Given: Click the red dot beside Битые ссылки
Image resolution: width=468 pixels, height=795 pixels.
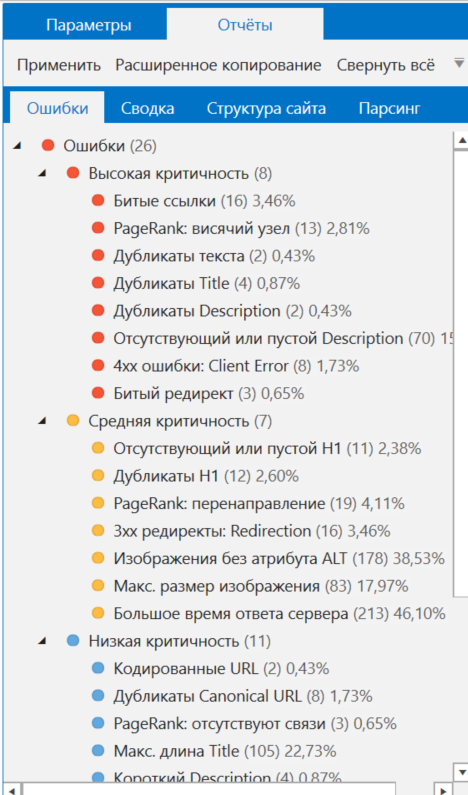Looking at the screenshot, I should (x=98, y=201).
